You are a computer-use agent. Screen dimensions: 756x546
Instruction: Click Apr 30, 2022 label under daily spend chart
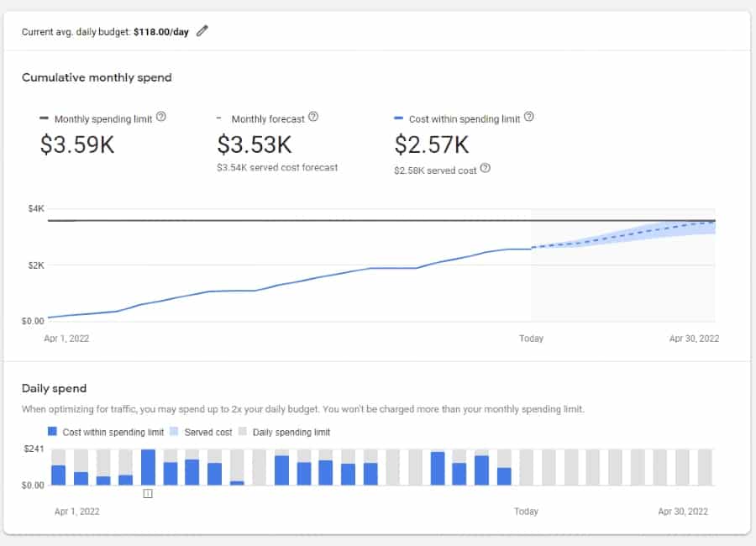683,512
